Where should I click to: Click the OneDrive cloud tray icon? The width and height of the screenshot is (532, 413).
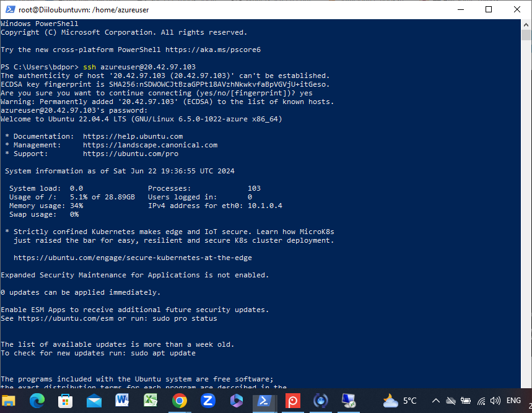pos(451,401)
